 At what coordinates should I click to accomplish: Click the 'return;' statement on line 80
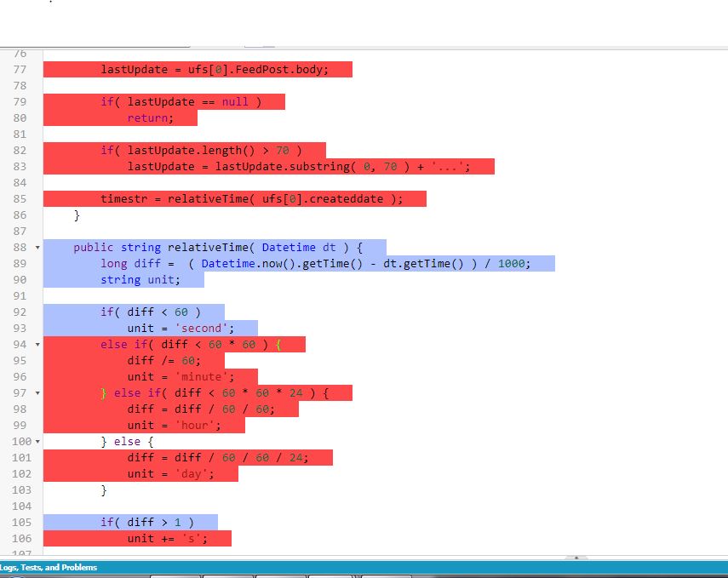(151, 118)
